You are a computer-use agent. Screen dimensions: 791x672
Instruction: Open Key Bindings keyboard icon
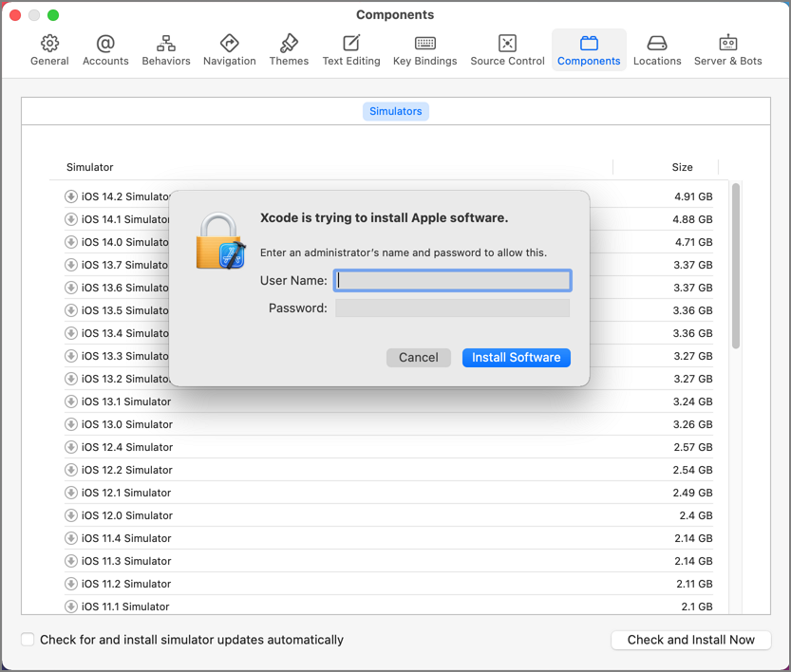point(425,44)
